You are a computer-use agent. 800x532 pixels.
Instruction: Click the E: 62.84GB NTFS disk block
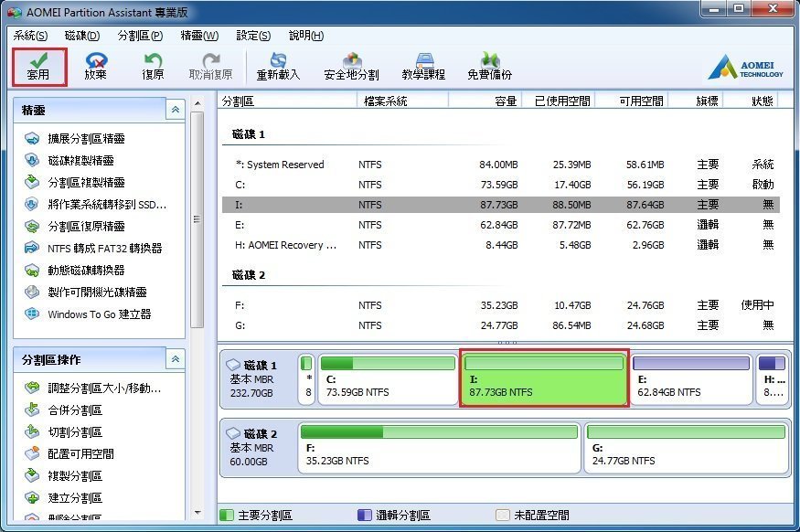pos(691,379)
